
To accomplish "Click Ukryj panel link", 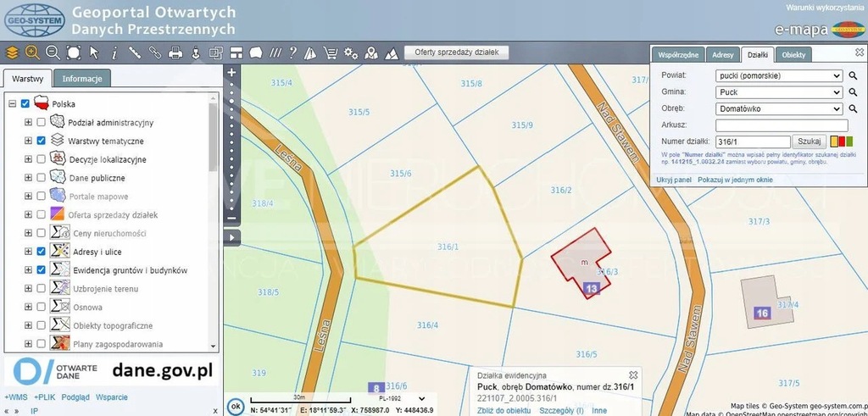I will pos(674,180).
